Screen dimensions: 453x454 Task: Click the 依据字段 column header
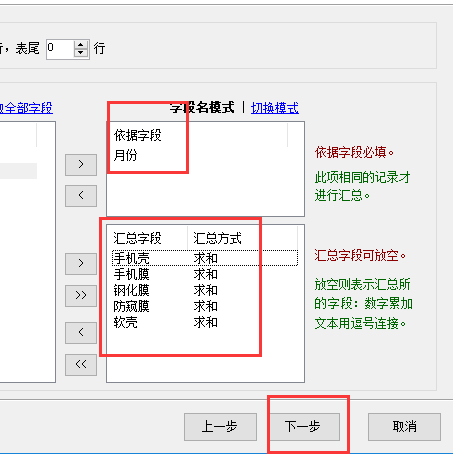[197, 135]
